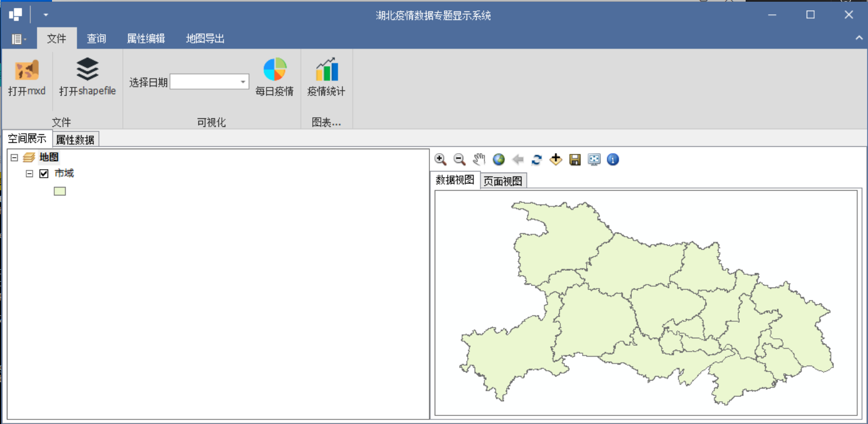
Task: Switch to the 属性数据 tab
Action: (x=75, y=138)
